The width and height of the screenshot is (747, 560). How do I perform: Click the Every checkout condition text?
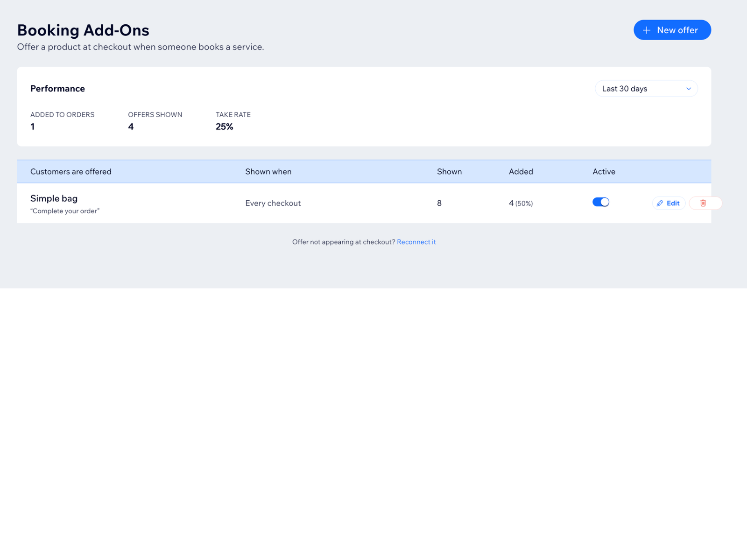(273, 203)
